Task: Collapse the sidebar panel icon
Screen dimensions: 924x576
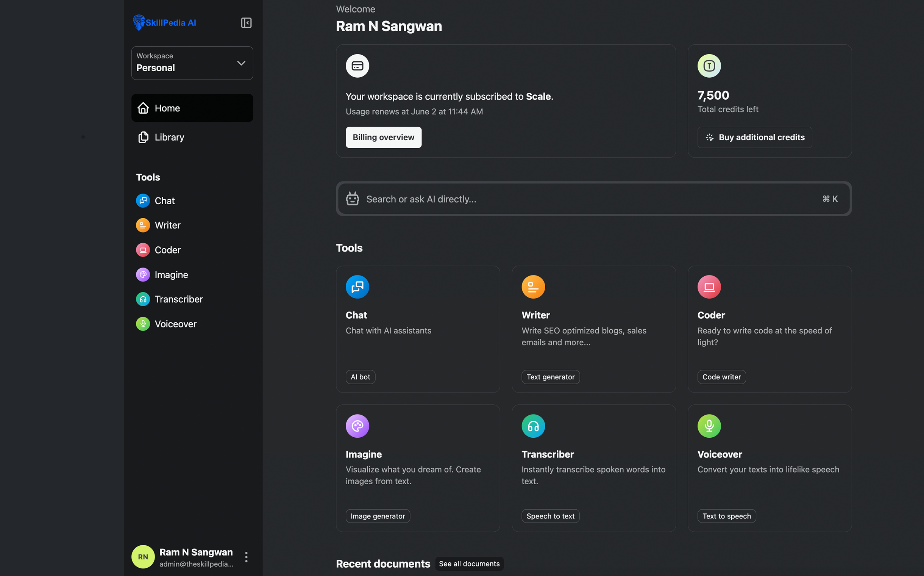Action: coord(246,23)
